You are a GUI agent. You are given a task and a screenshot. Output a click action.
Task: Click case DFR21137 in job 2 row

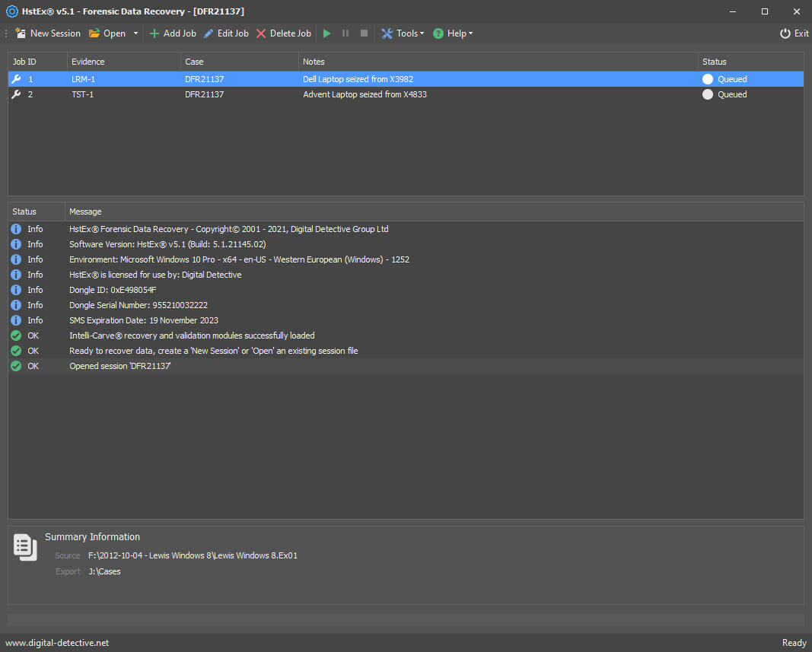pyautogui.click(x=205, y=94)
